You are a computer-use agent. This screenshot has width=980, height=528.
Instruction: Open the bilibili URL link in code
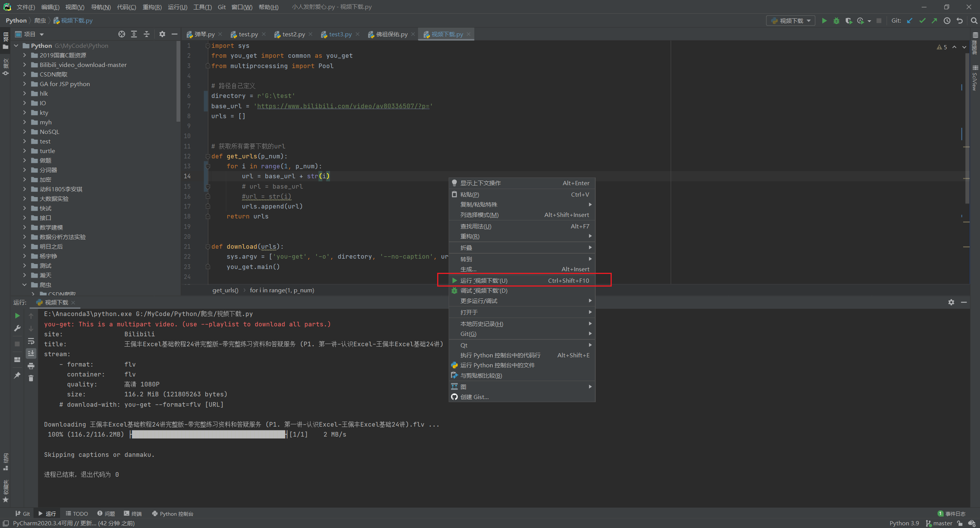pyautogui.click(x=343, y=106)
